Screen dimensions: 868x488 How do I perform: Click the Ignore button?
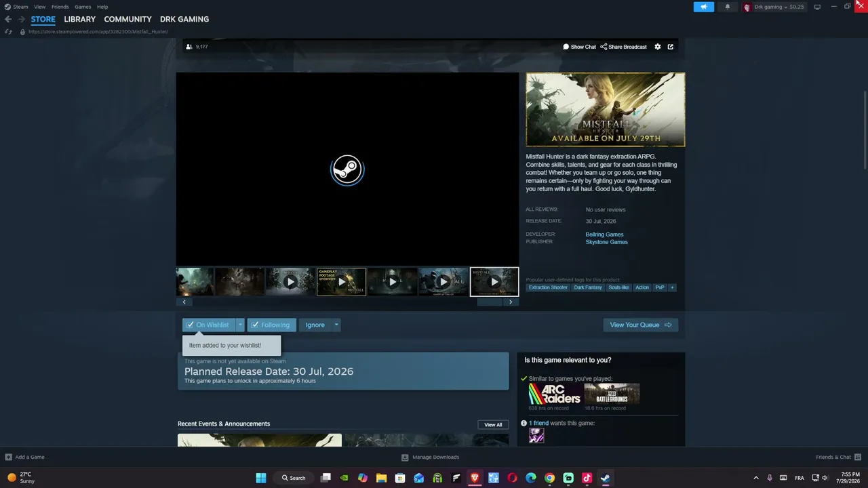click(x=315, y=325)
